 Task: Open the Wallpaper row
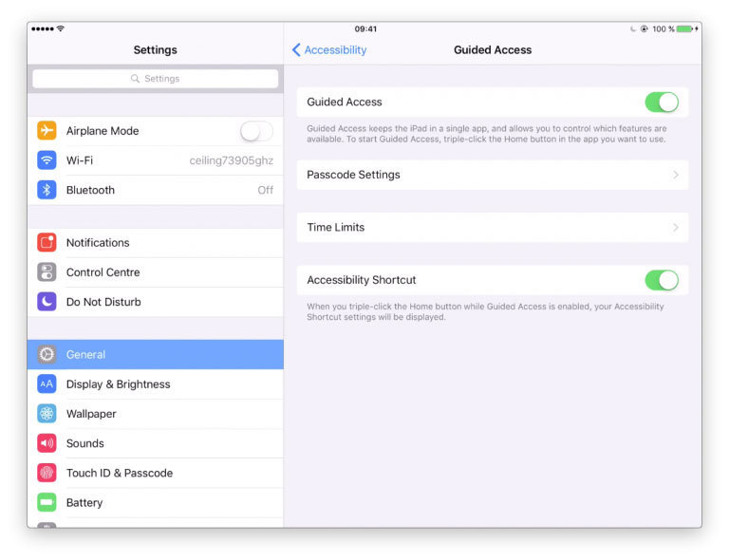(156, 414)
